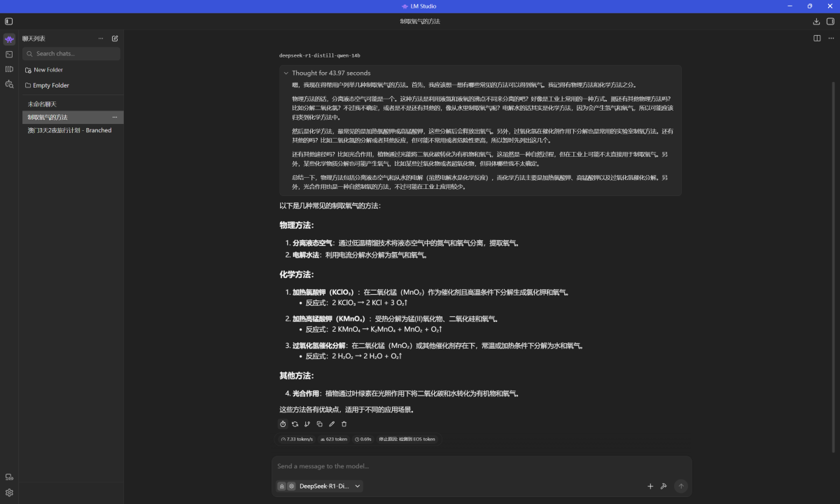Viewport: 840px width, 504px height.
Task: Delete the response with trash icon
Action: [344, 424]
